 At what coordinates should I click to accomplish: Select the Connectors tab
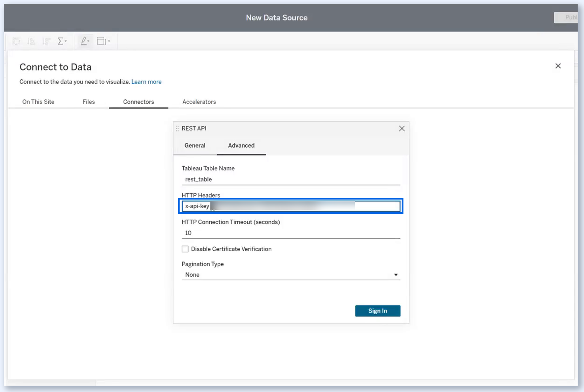(x=138, y=102)
